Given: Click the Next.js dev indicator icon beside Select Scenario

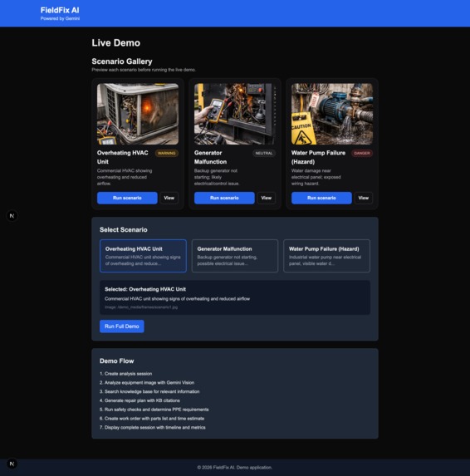Looking at the screenshot, I should click(x=12, y=216).
